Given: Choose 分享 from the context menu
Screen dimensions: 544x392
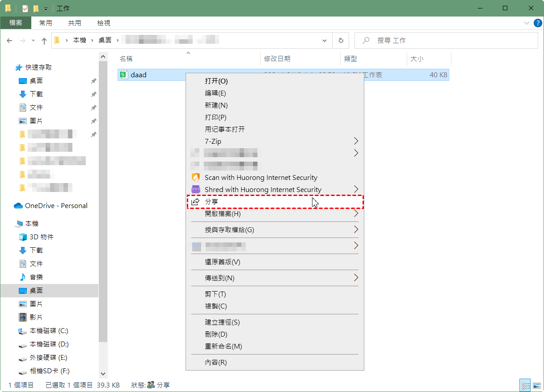Looking at the screenshot, I should point(211,202).
